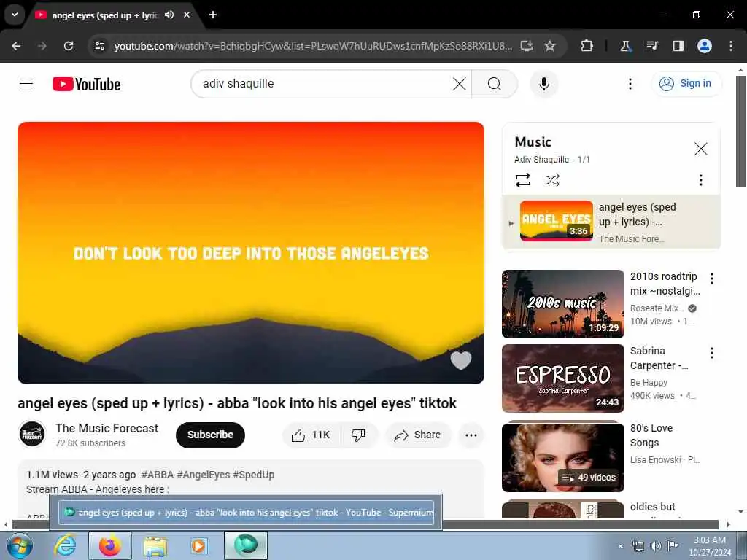Click the #SpedUp hashtag
Image resolution: width=747 pixels, height=560 pixels.
coord(253,475)
